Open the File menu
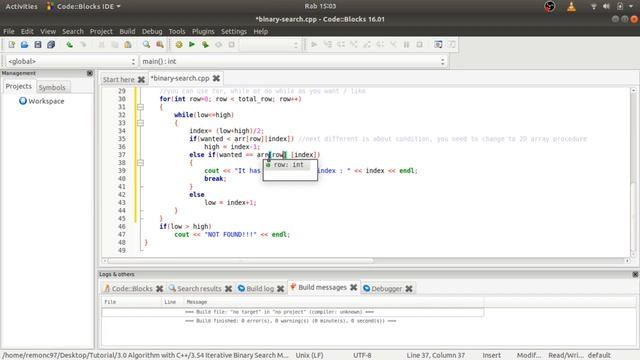The image size is (640, 360). pyautogui.click(x=9, y=31)
